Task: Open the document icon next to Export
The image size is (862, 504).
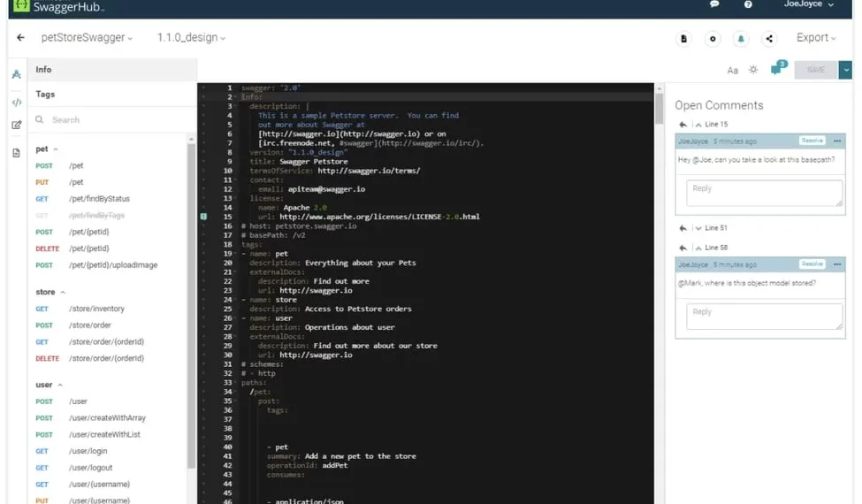Action: 683,39
